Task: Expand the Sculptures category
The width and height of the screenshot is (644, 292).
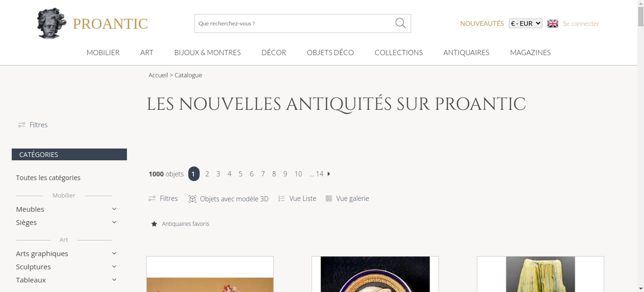Action: click(x=114, y=267)
